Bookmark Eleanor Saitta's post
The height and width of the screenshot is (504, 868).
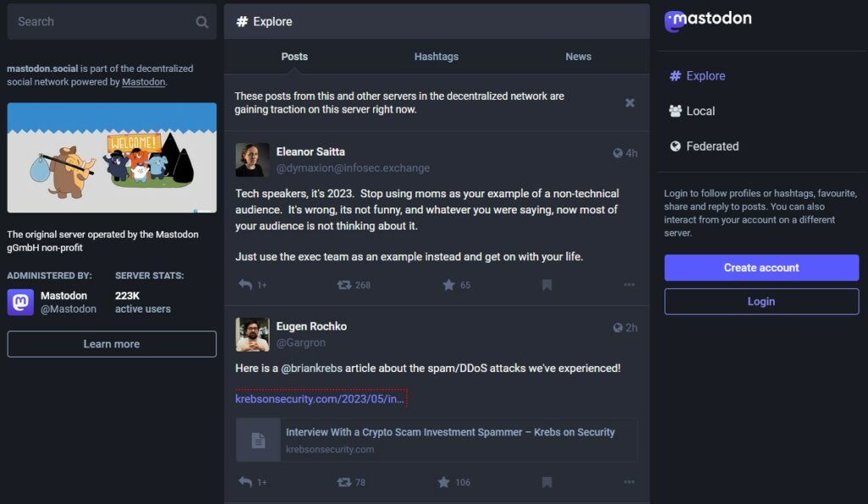tap(547, 285)
